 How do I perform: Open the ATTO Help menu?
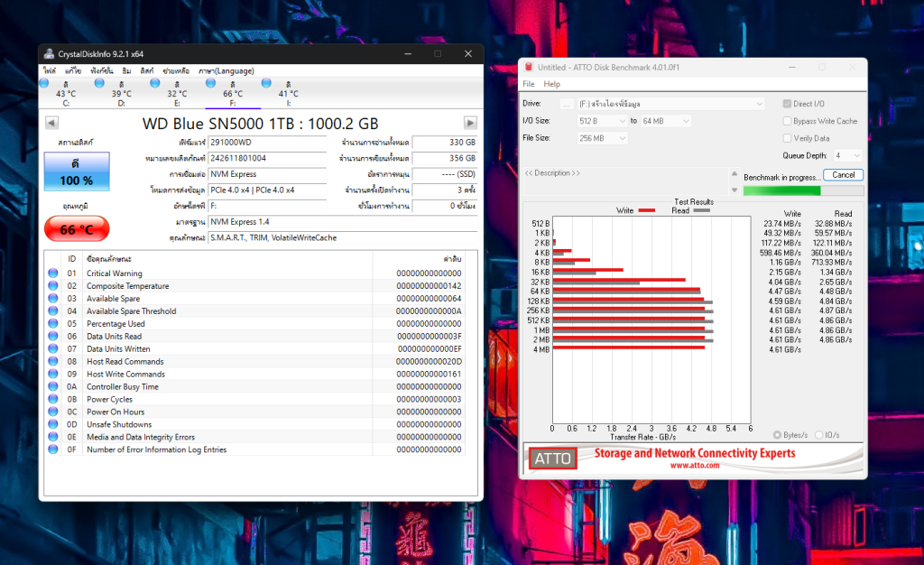coord(551,84)
